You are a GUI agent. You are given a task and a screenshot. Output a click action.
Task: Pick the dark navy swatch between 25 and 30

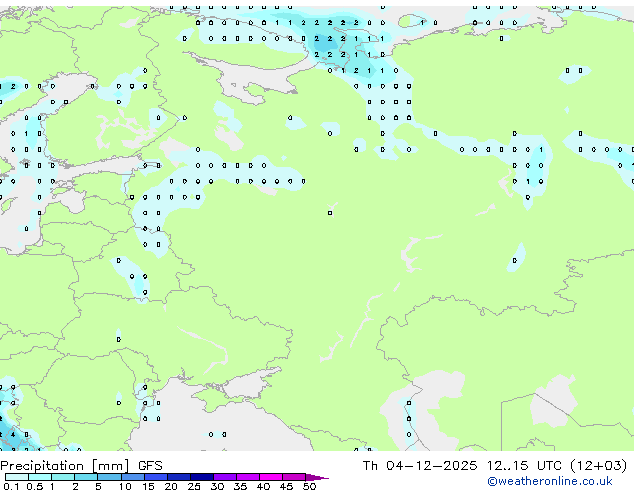pyautogui.click(x=202, y=477)
